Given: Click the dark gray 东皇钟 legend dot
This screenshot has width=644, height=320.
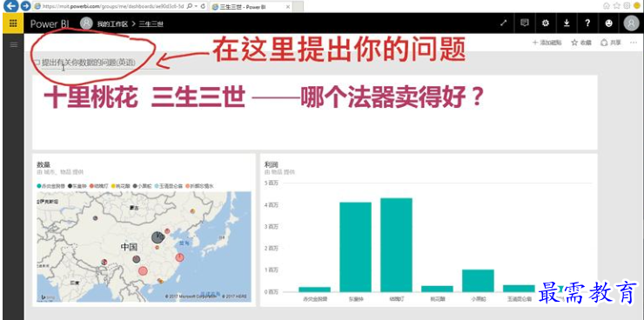Looking at the screenshot, I should (70, 186).
